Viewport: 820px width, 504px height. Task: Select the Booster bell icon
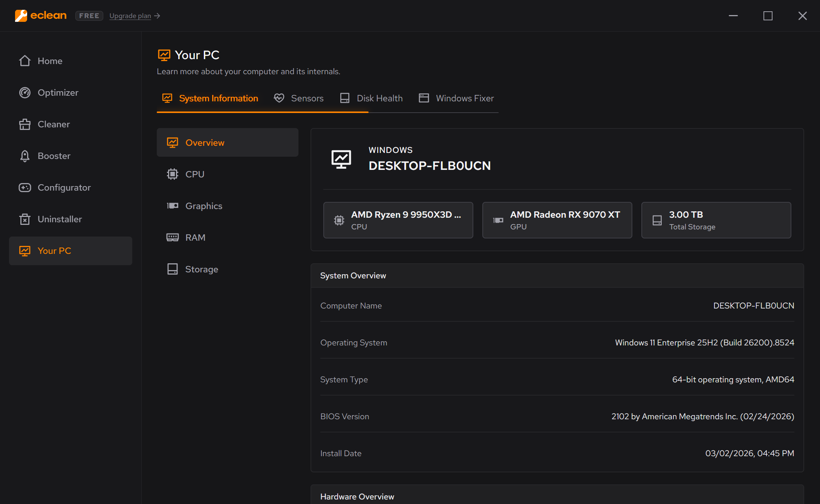click(x=25, y=156)
